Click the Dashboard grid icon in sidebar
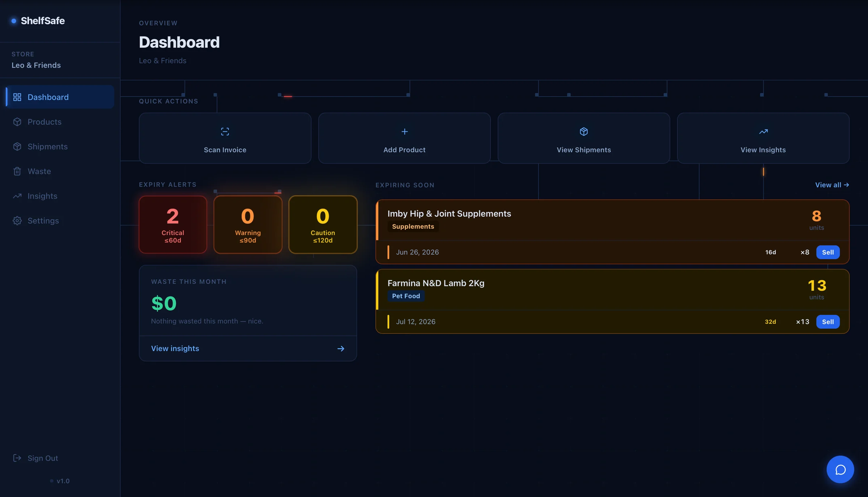This screenshot has height=497, width=868. point(17,97)
